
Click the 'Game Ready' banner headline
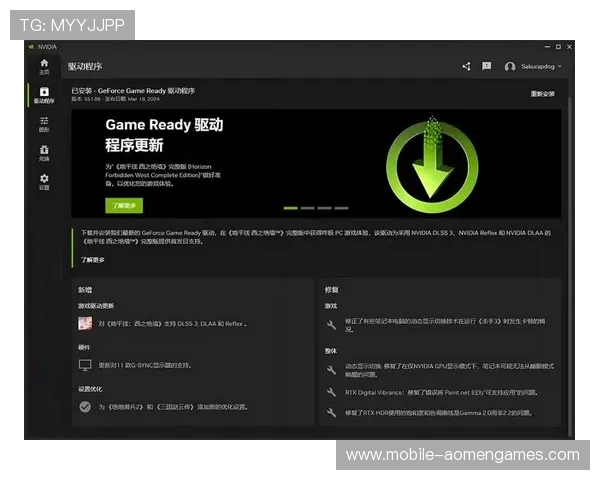coord(164,135)
